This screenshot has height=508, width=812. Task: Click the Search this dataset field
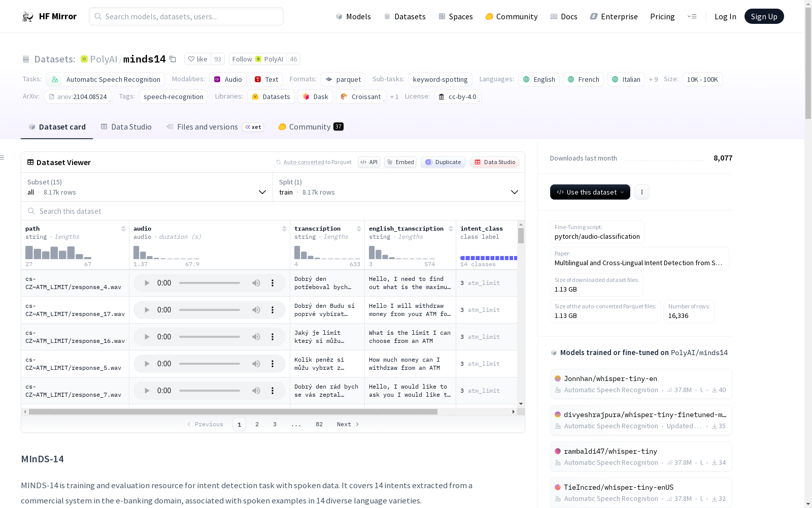273,211
